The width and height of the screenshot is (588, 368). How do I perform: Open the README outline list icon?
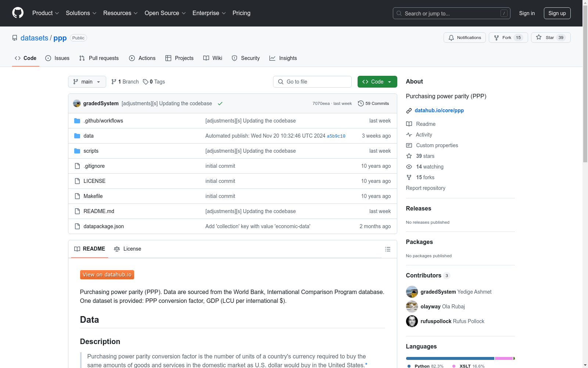[x=388, y=249]
